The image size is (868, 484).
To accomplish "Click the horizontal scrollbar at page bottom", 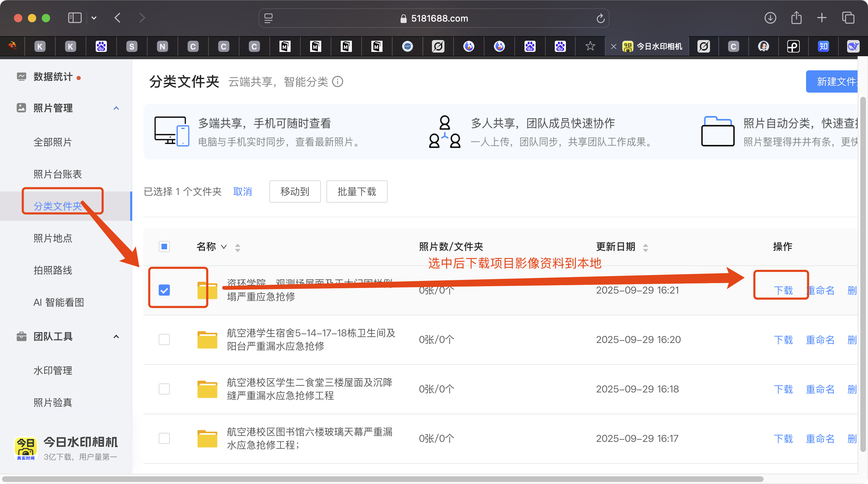I will pos(383,479).
